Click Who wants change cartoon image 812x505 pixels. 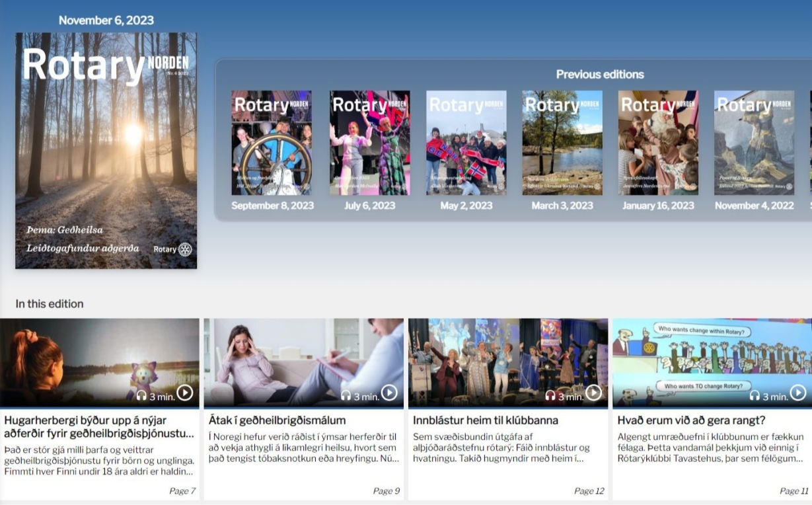pyautogui.click(x=712, y=362)
